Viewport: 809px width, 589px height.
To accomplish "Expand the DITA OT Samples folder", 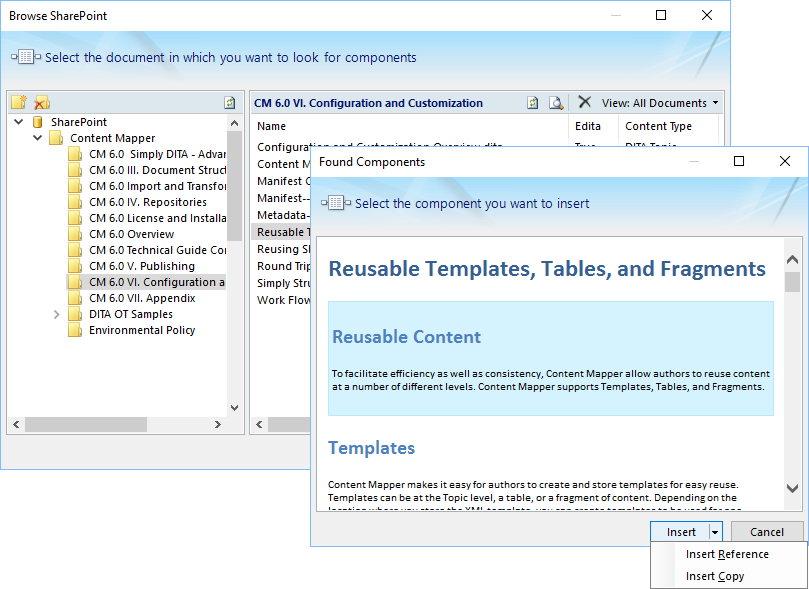I will [x=57, y=314].
